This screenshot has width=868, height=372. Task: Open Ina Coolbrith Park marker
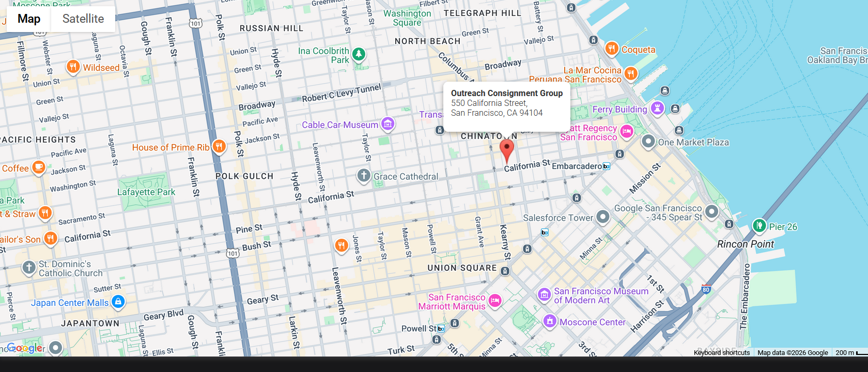click(359, 54)
